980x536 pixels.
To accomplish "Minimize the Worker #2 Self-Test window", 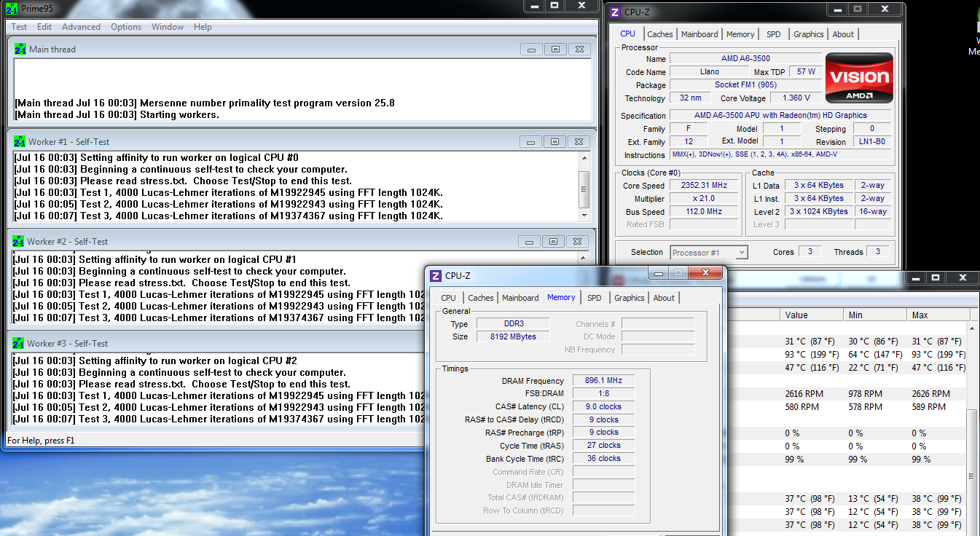I will point(530,242).
